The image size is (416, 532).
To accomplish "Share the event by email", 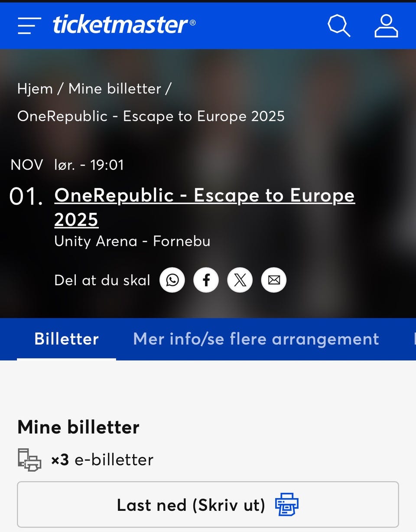I will [x=273, y=280].
